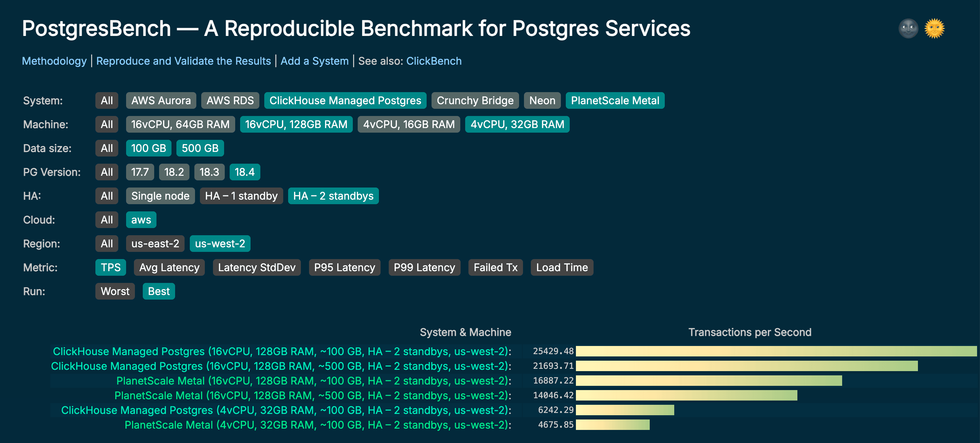This screenshot has width=980, height=443.
Task: Toggle the us-east-2 region filter
Action: 155,244
